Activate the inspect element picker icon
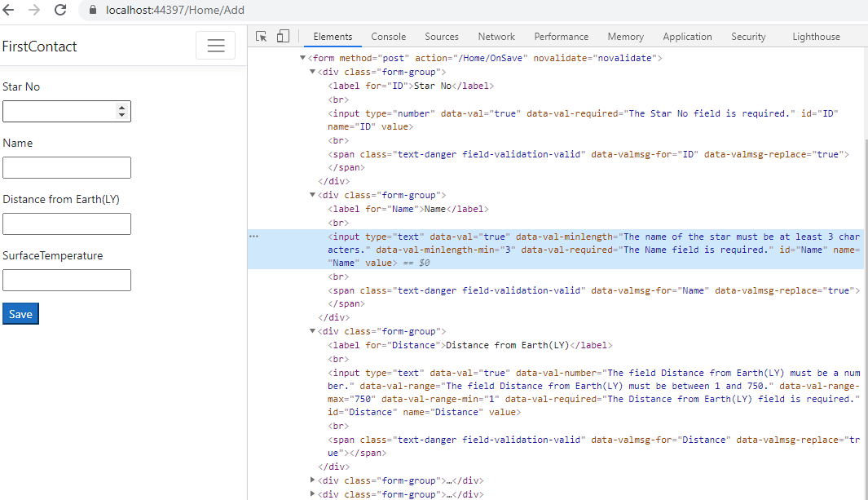Screen dimensions: 868x500 pos(262,37)
